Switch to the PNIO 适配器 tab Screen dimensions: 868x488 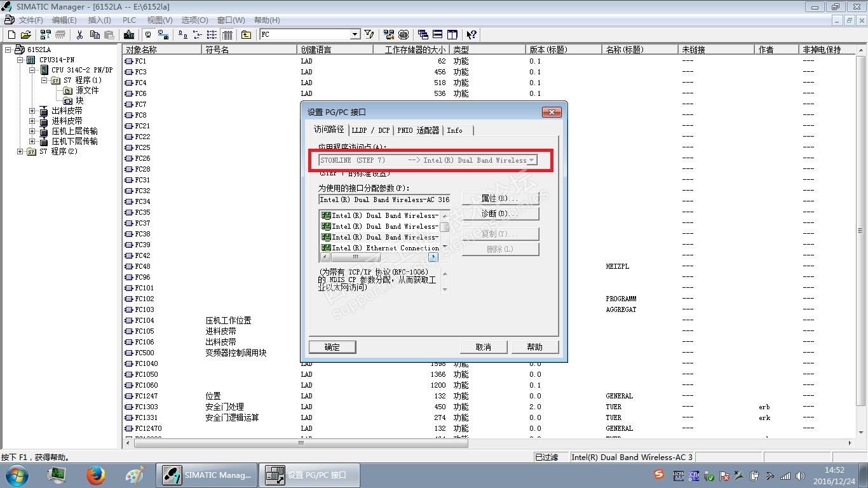click(418, 130)
